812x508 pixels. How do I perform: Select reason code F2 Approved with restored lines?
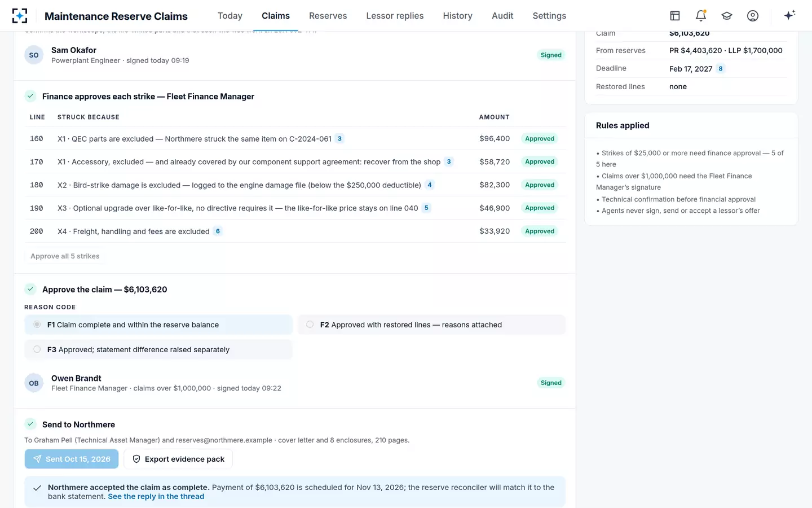click(431, 325)
